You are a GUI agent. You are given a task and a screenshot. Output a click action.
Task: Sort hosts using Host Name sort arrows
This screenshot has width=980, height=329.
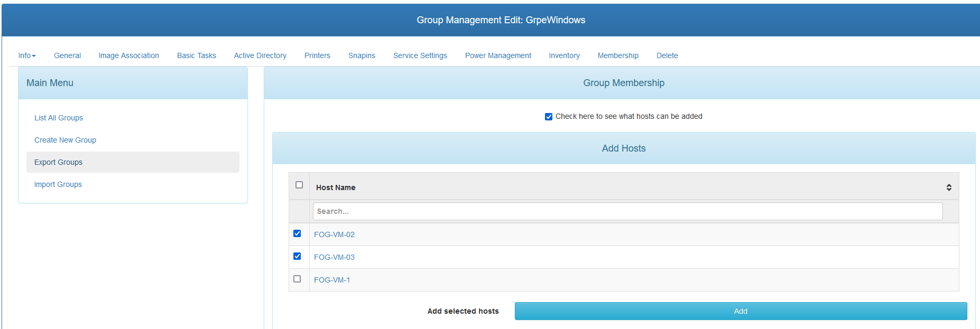coord(948,187)
